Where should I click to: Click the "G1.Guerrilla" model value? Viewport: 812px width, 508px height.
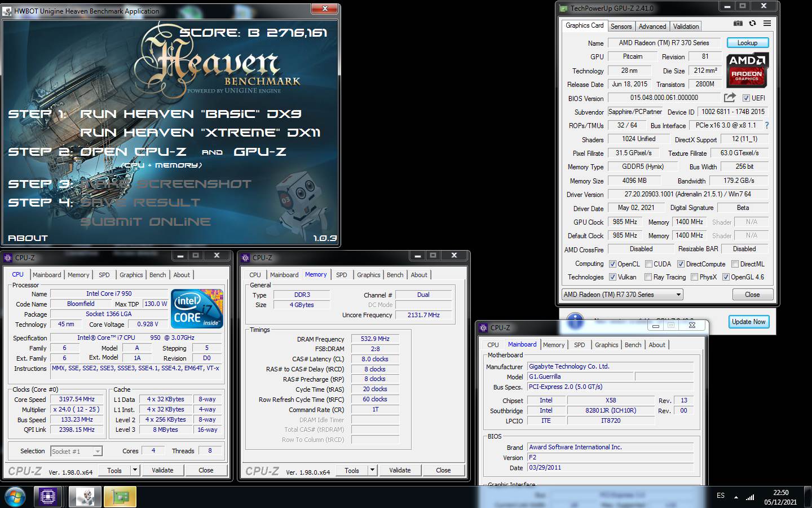pyautogui.click(x=580, y=376)
